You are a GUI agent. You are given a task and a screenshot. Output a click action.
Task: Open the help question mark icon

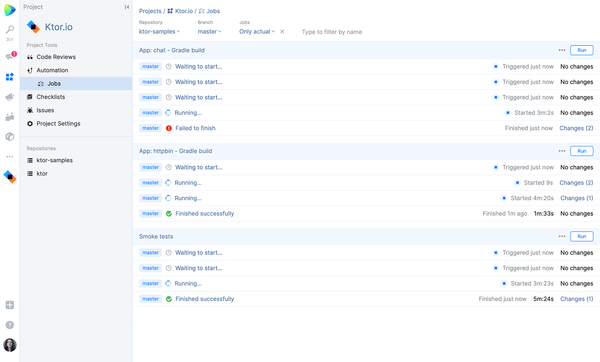[10, 325]
